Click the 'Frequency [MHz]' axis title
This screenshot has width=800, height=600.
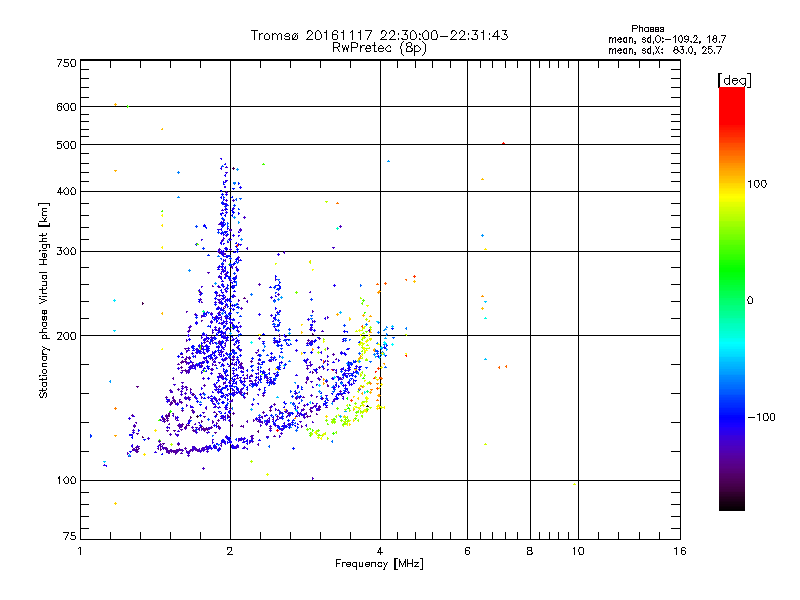(379, 564)
